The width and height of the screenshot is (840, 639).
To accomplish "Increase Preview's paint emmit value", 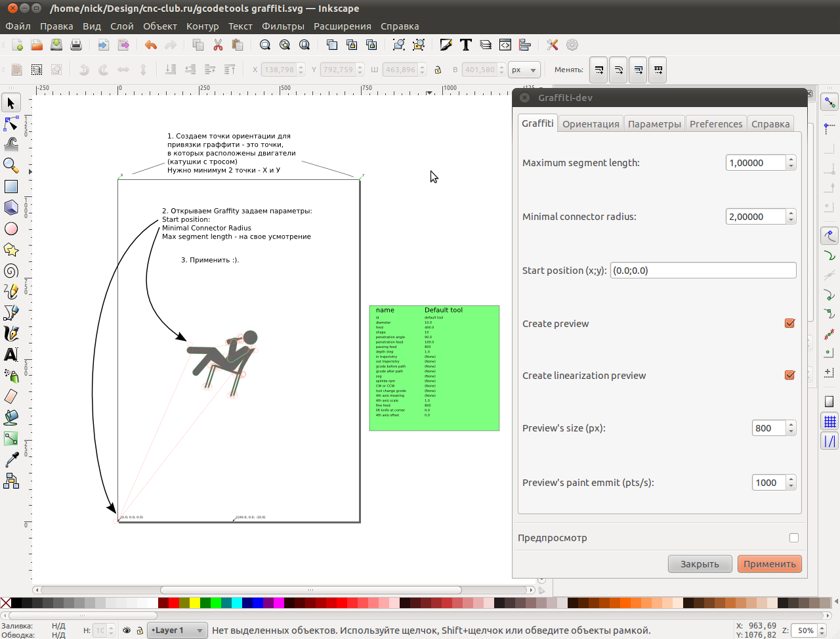I will 791,479.
